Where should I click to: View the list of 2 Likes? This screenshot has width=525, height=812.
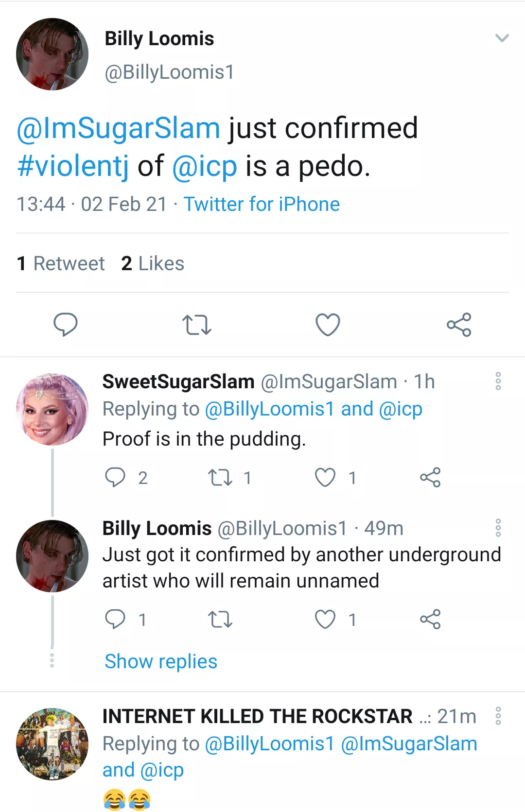(153, 263)
